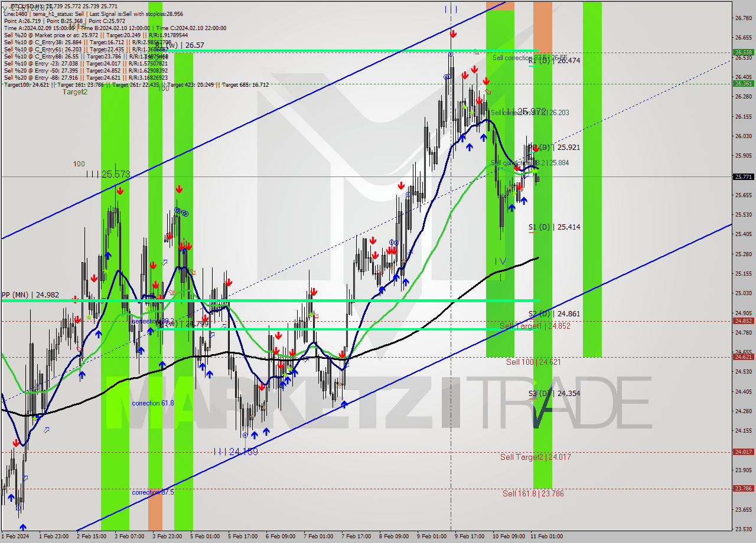Click the blue 'correction 87.5' label
Screen dimensions: 756x543
pos(153,492)
